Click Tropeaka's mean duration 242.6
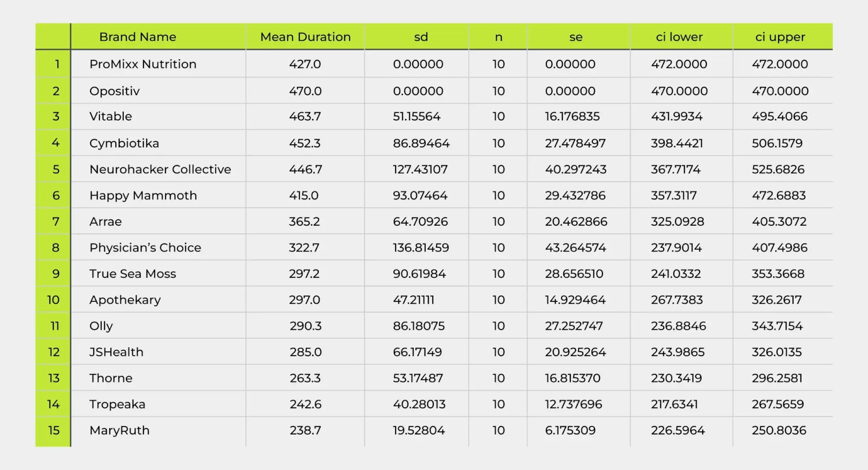This screenshot has height=470, width=868. (x=305, y=404)
